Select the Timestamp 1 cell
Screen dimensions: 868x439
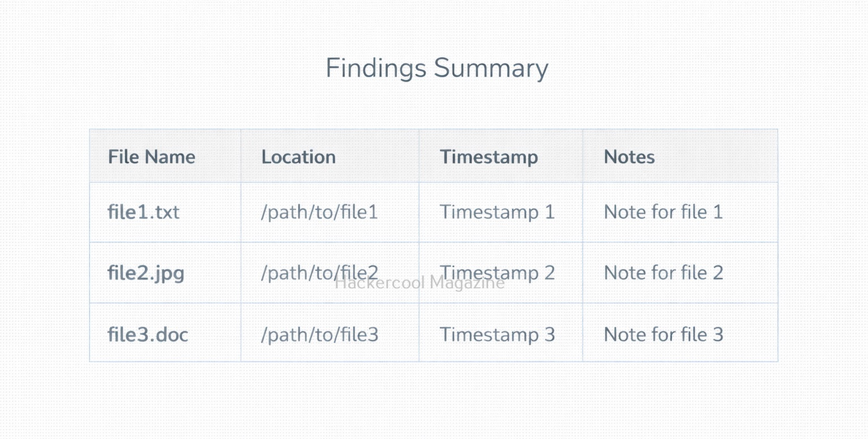coord(497,212)
